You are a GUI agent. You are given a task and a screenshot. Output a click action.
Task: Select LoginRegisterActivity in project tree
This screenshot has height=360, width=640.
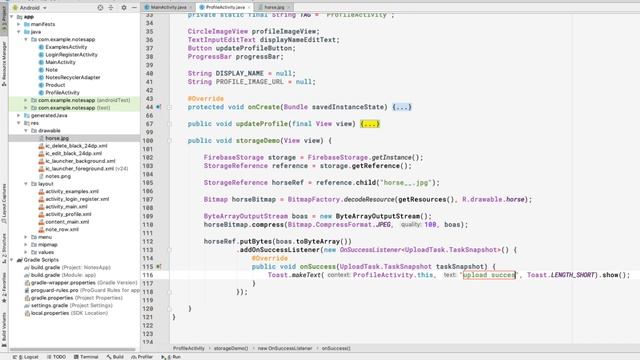pyautogui.click(x=71, y=55)
